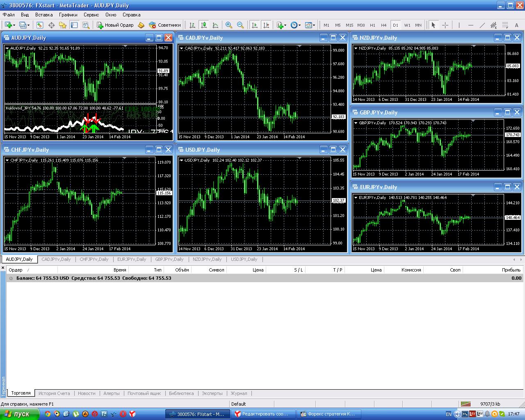
Task: Select the horizontal line drawing tool
Action: tap(470, 25)
